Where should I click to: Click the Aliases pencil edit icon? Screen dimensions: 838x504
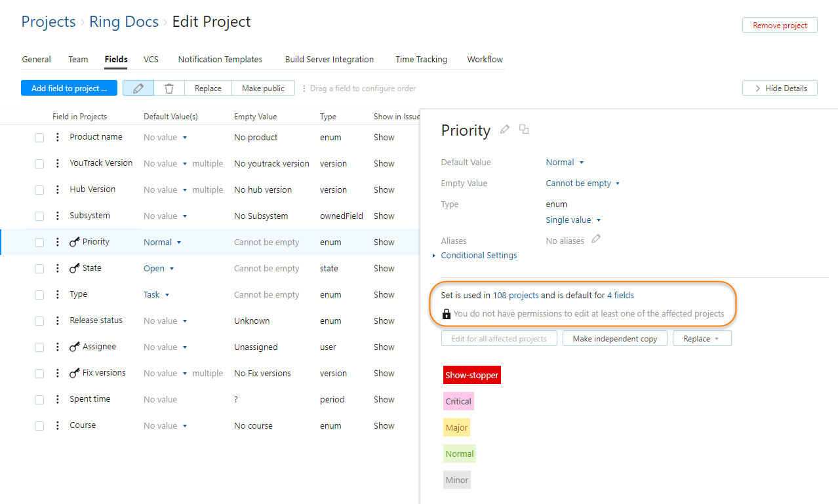click(x=595, y=240)
